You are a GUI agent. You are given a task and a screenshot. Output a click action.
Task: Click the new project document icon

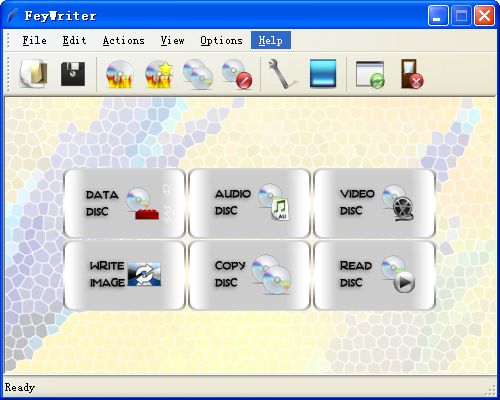coord(34,74)
